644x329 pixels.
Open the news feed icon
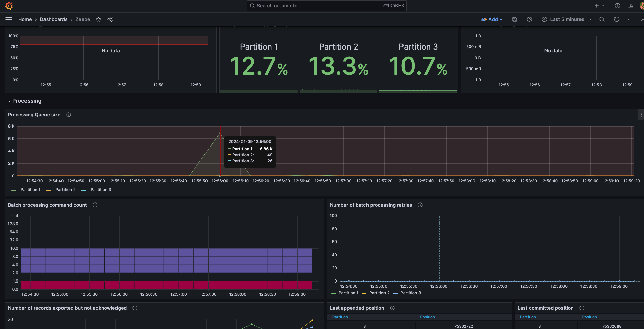click(x=631, y=6)
